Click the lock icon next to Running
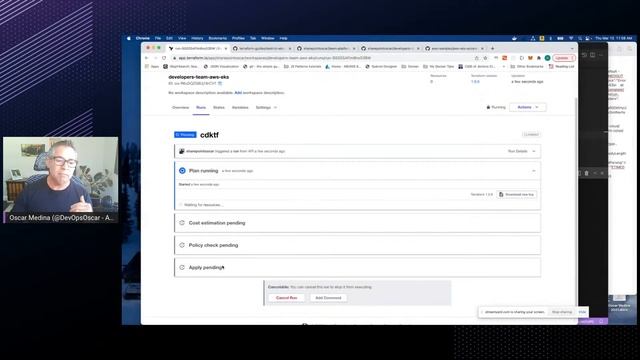The height and width of the screenshot is (360, 640). click(488, 107)
